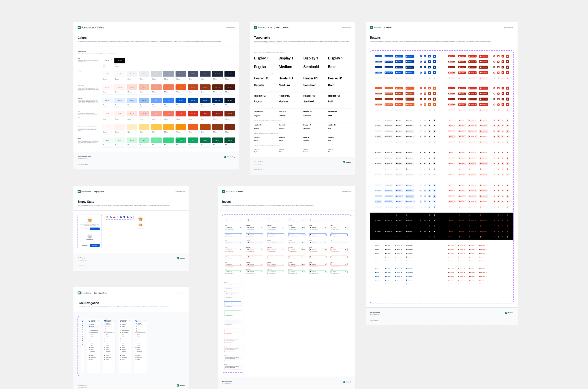
Task: Click lower Secondary action button
Action: (85, 246)
